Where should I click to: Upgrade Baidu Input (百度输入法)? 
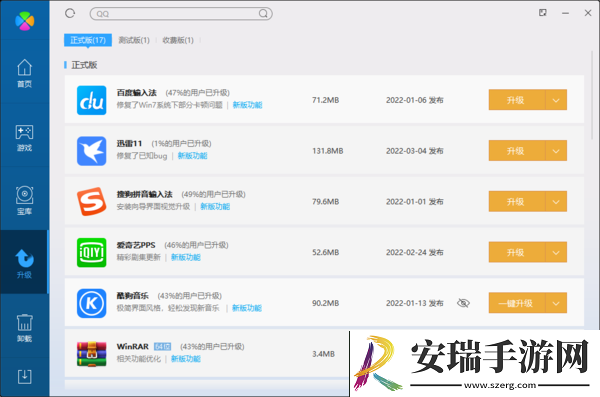(x=517, y=100)
